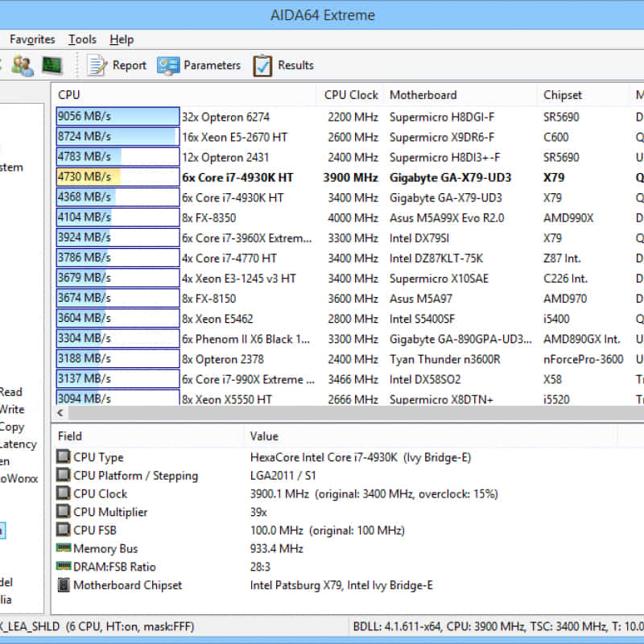Image resolution: width=644 pixels, height=644 pixels.
Task: Select the CPU Multiplier field icon
Action: pos(64,512)
